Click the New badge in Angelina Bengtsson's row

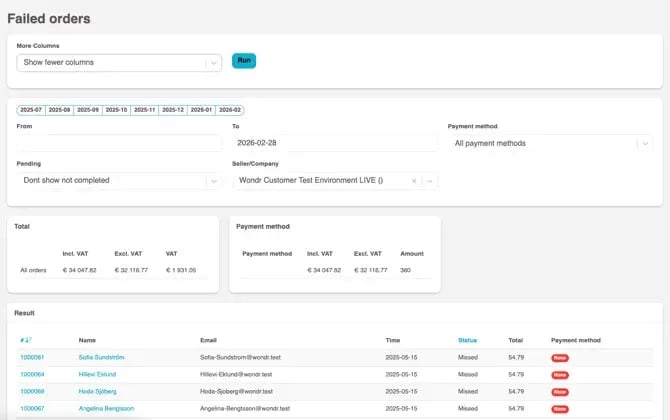tap(559, 408)
